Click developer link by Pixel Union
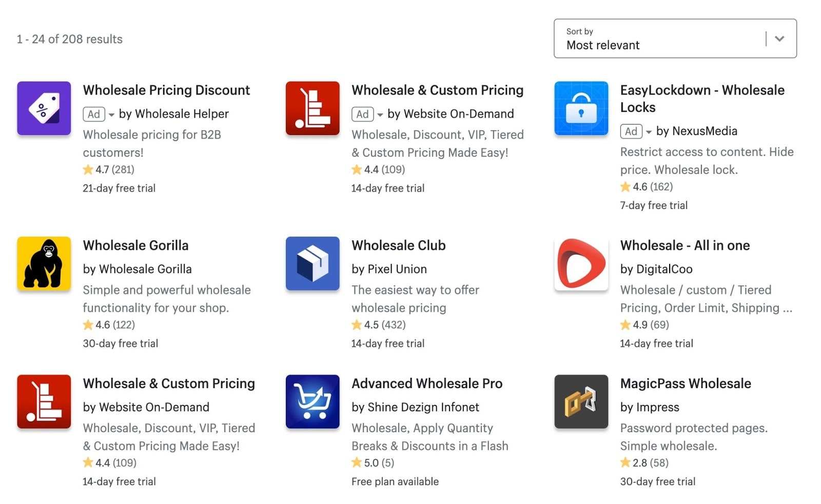821x504 pixels. coord(388,268)
